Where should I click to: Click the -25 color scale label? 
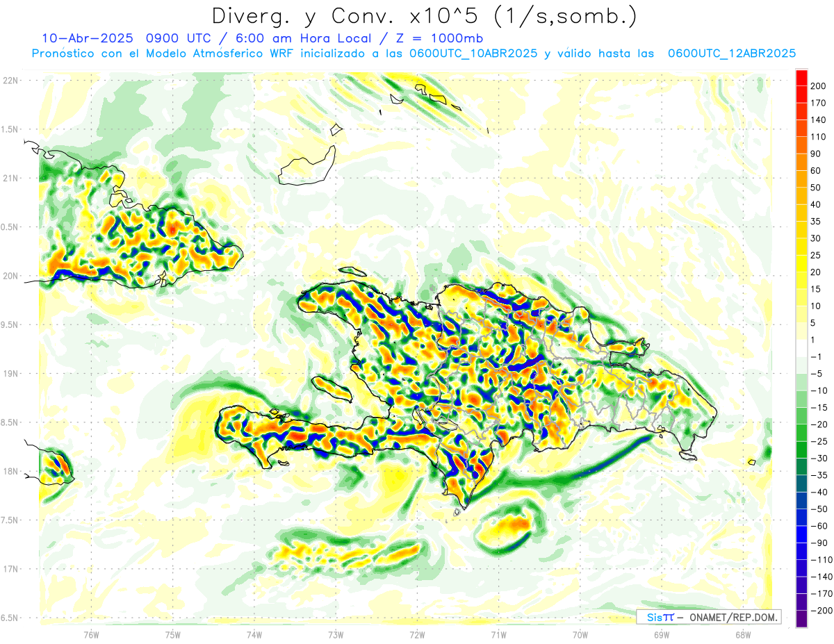tap(818, 442)
